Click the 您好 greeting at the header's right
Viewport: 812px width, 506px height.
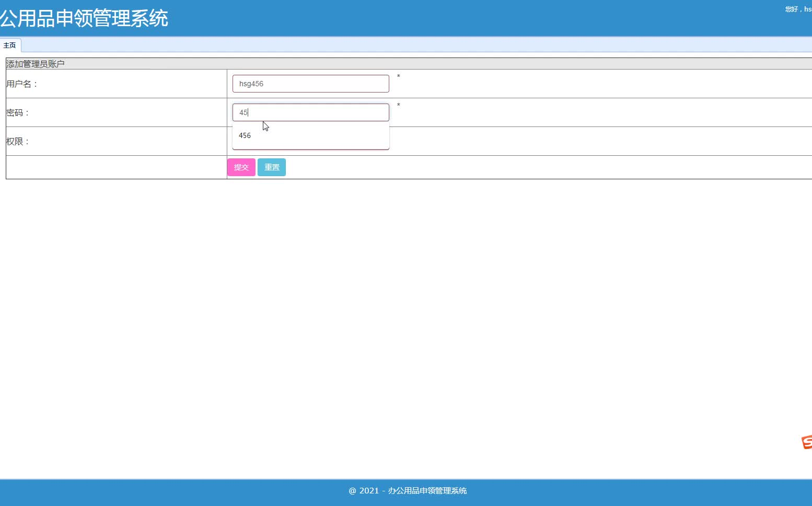point(798,9)
